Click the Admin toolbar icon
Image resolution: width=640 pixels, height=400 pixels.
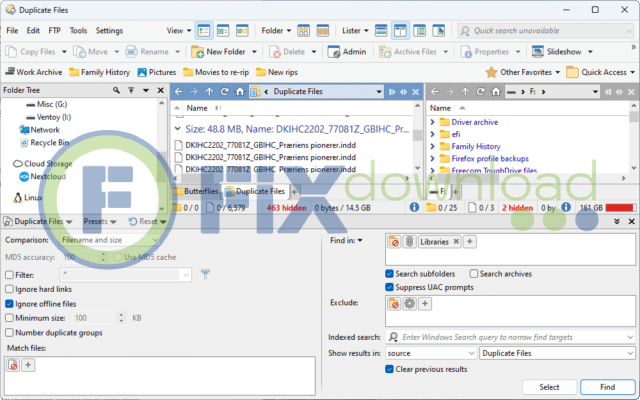point(346,51)
